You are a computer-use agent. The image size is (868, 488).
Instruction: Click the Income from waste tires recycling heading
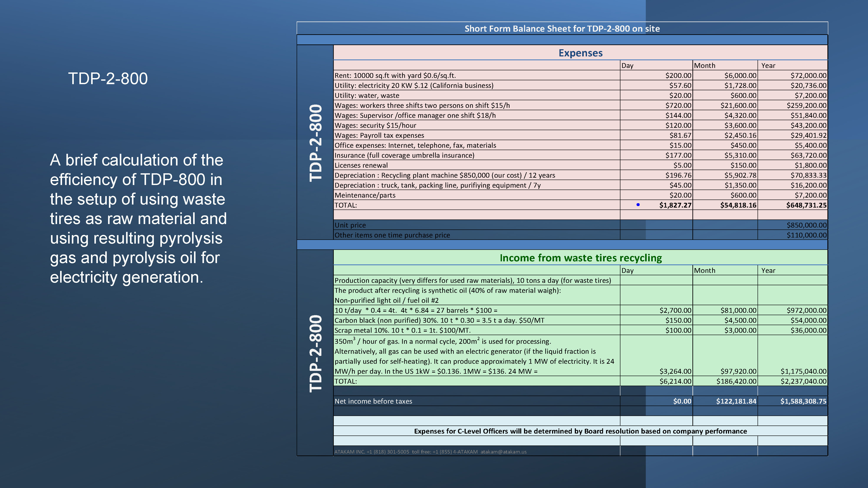point(580,258)
